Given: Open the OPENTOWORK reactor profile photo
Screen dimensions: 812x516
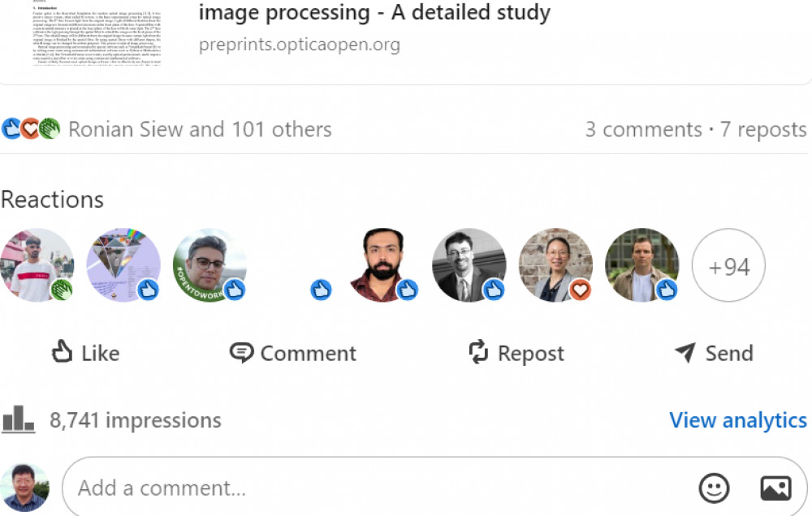Looking at the screenshot, I should pyautogui.click(x=209, y=265).
